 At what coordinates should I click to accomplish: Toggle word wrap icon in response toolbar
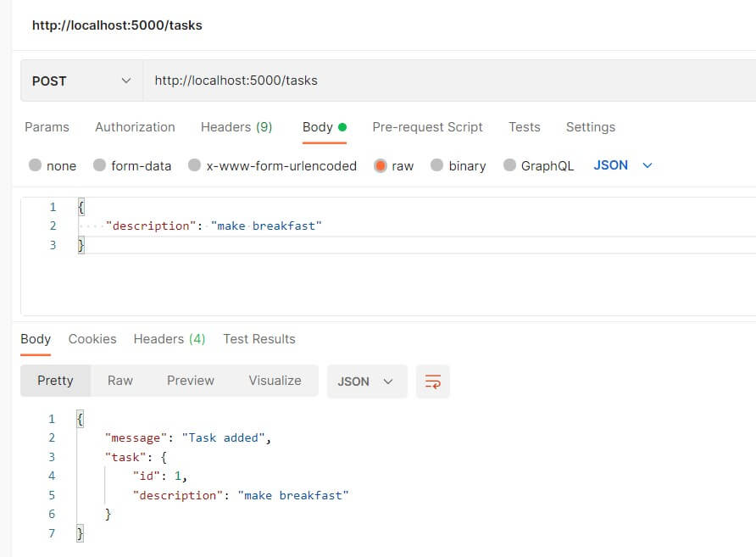(x=432, y=382)
